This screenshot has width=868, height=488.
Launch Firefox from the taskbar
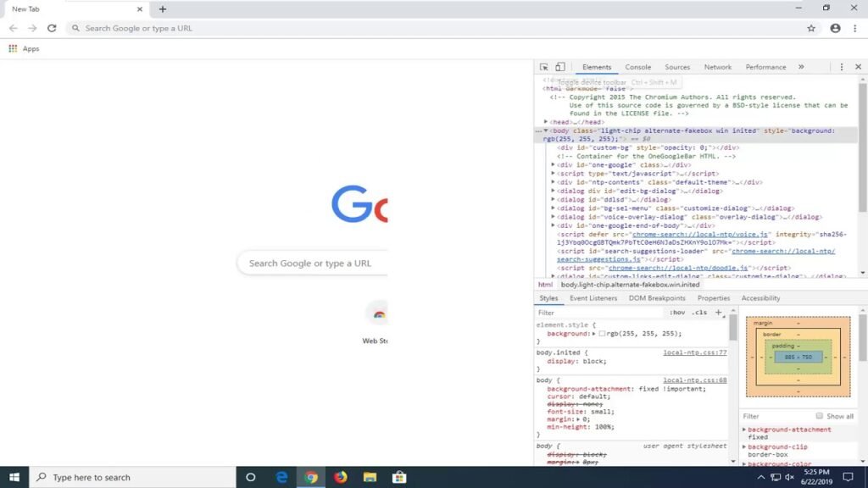(x=341, y=477)
